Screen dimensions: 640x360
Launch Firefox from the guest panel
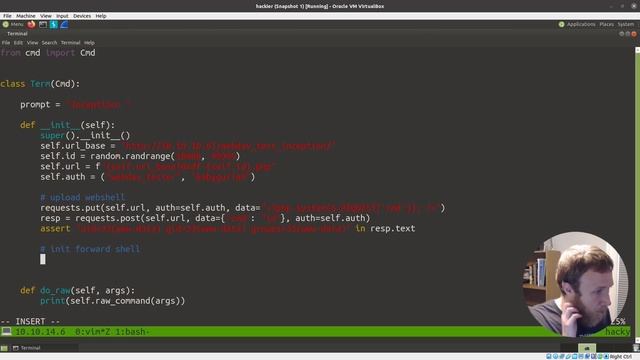click(31, 24)
